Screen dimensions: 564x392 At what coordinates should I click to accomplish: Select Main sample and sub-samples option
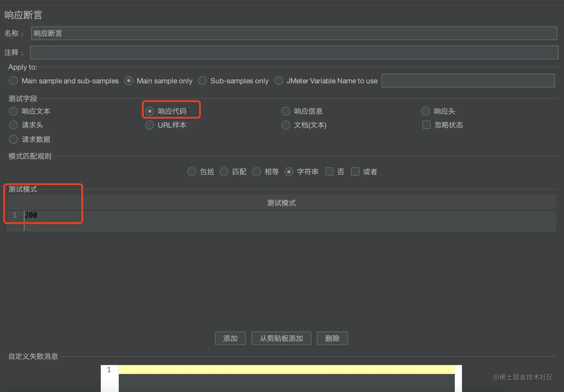(x=13, y=80)
